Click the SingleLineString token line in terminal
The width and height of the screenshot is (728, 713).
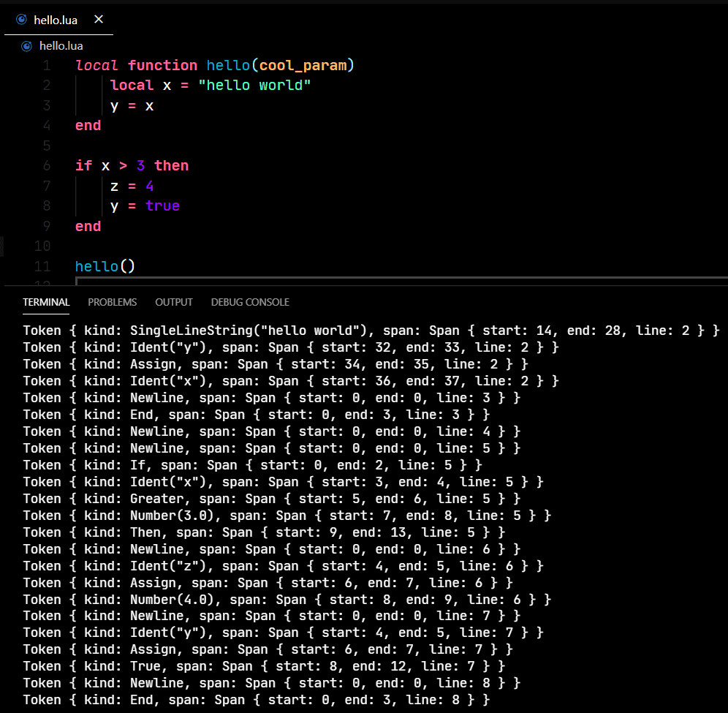[x=371, y=331]
